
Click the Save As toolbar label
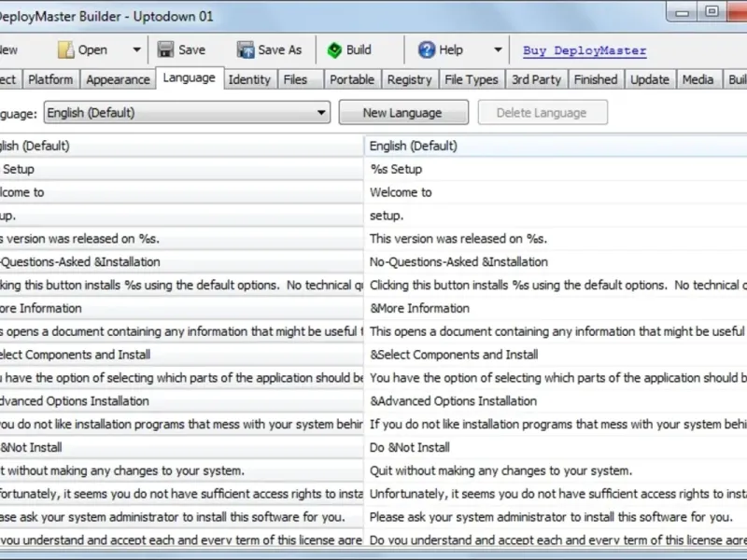279,49
